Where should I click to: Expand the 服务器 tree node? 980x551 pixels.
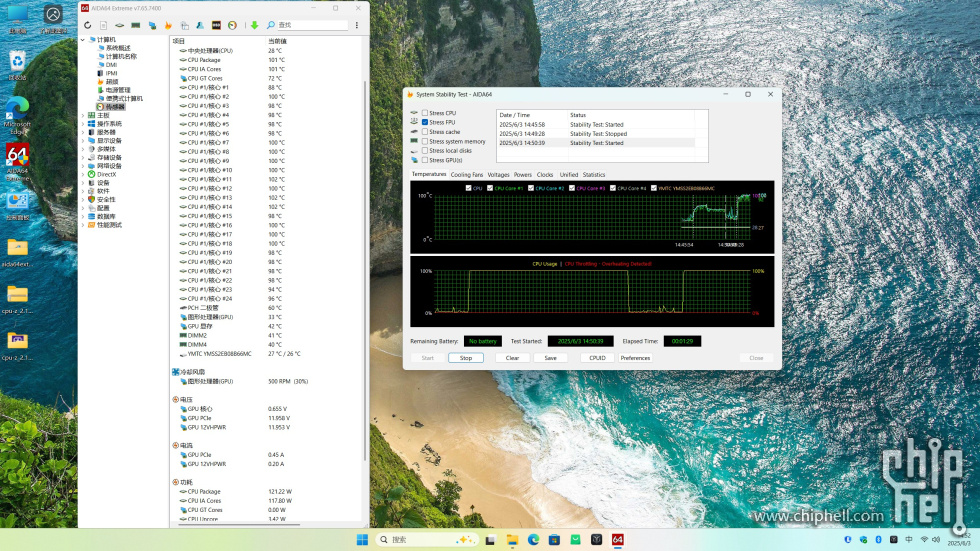(x=83, y=132)
